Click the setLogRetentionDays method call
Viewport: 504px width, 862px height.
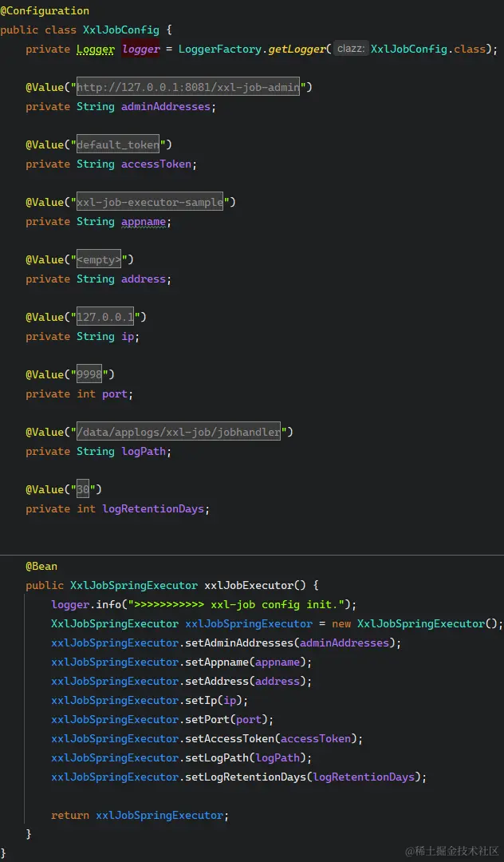coord(246,777)
